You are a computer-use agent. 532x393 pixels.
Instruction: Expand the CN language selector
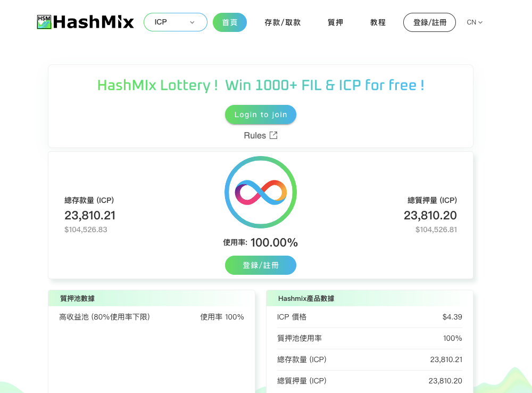[475, 22]
